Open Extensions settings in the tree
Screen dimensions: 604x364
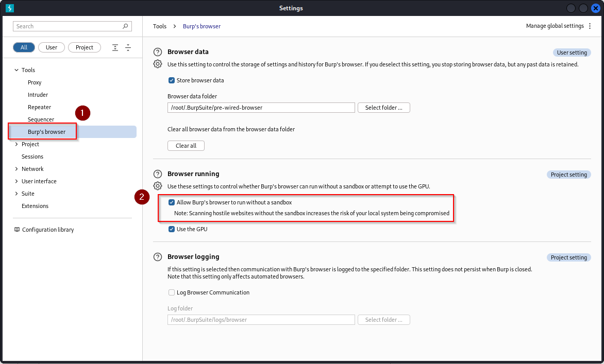[35, 206]
